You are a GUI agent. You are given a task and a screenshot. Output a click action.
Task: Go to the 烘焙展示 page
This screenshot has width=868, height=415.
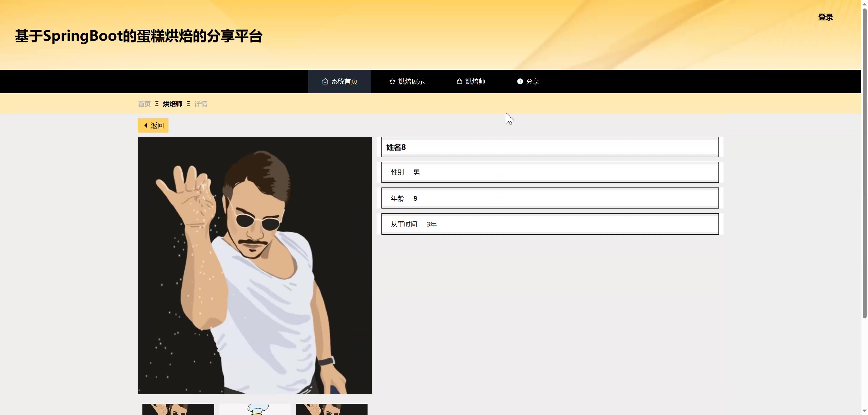pyautogui.click(x=411, y=81)
